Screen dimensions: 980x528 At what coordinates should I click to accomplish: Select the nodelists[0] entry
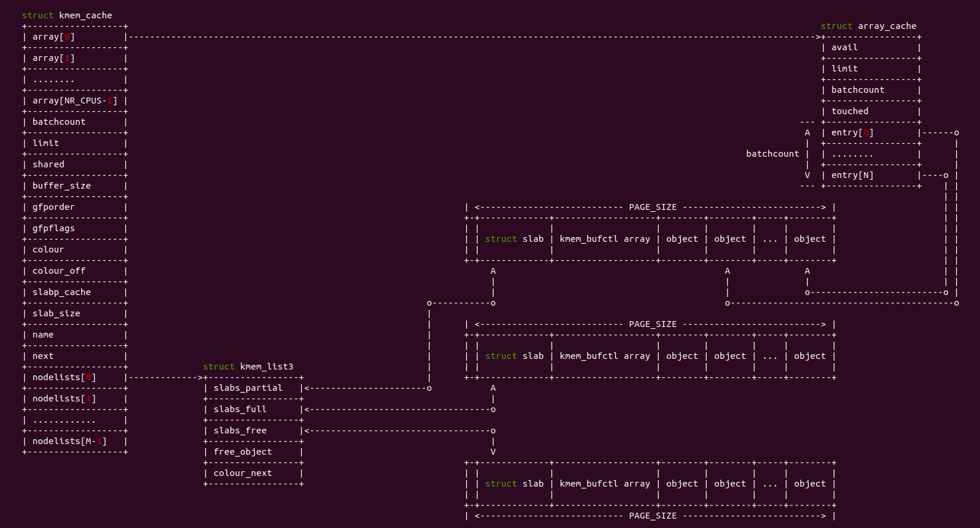tap(64, 377)
